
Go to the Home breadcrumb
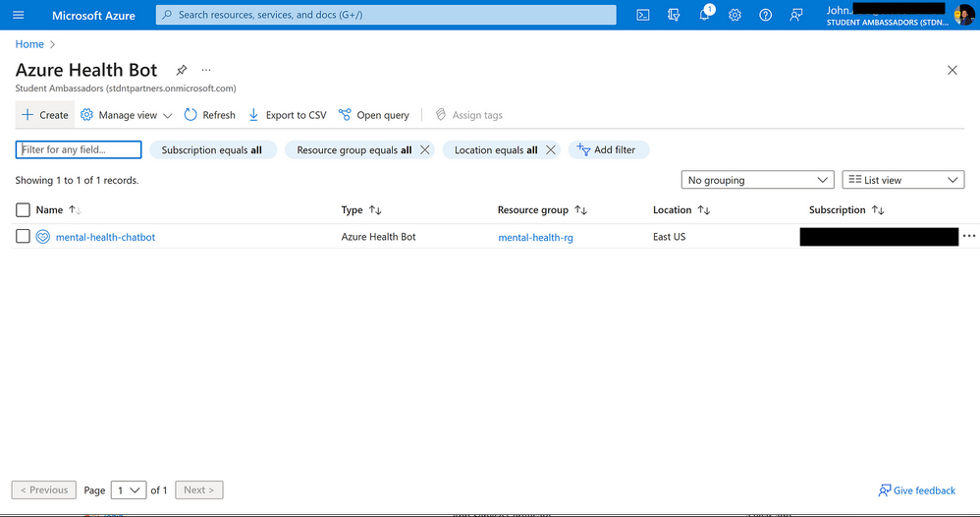click(x=29, y=44)
